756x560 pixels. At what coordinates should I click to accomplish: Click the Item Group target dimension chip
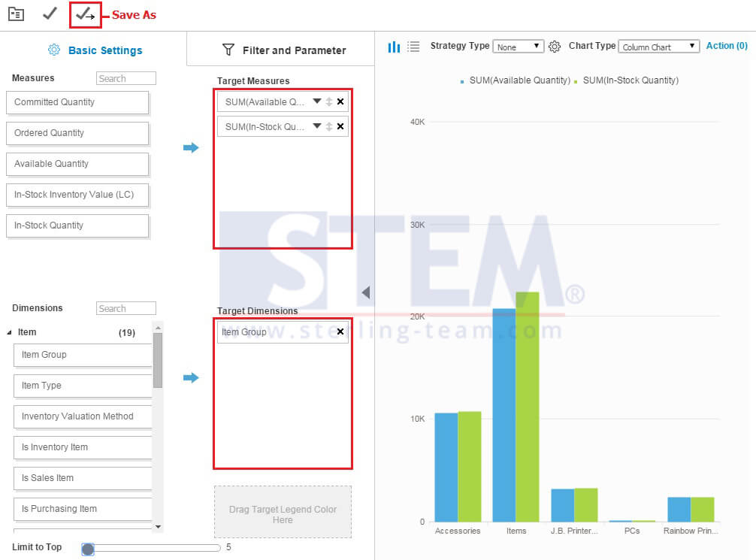click(283, 331)
